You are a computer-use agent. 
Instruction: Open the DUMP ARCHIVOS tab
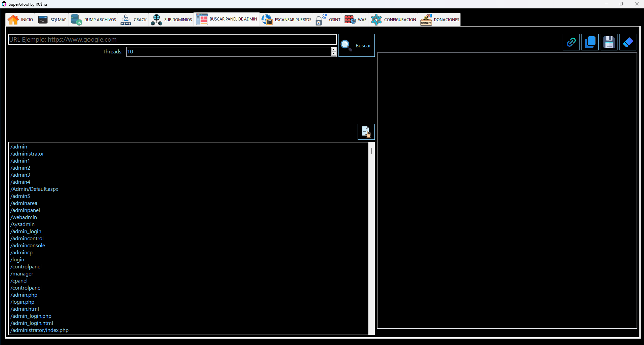click(x=93, y=19)
